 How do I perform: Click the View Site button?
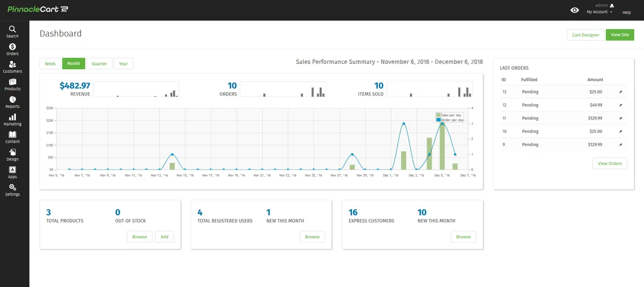620,35
